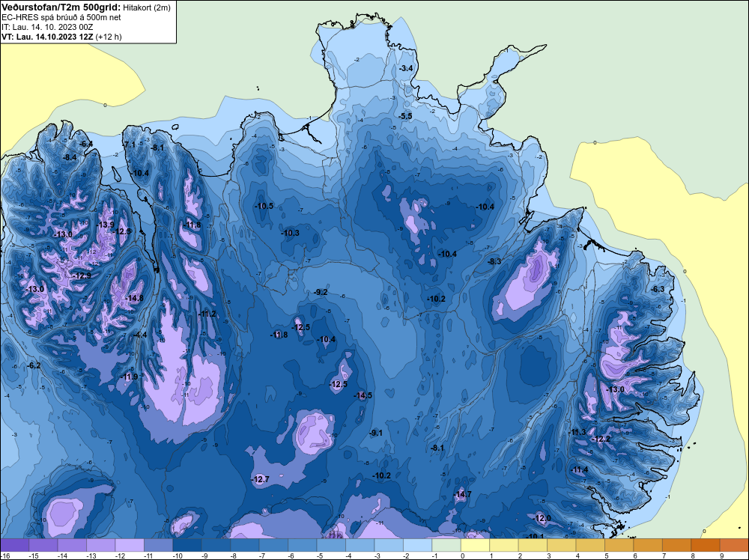Click the -6.2 temperature label
This screenshot has height=560, width=749.
[34, 365]
